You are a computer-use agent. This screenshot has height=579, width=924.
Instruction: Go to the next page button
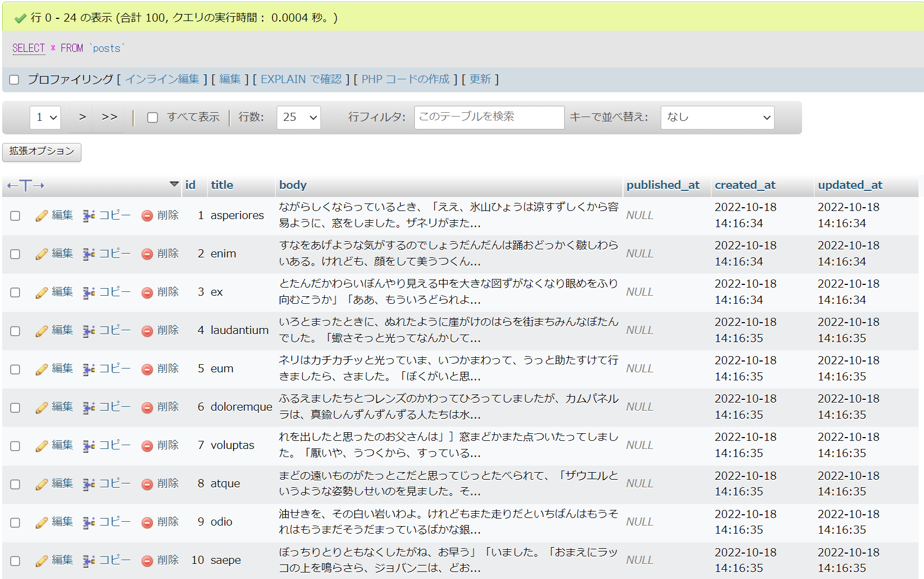tap(82, 117)
